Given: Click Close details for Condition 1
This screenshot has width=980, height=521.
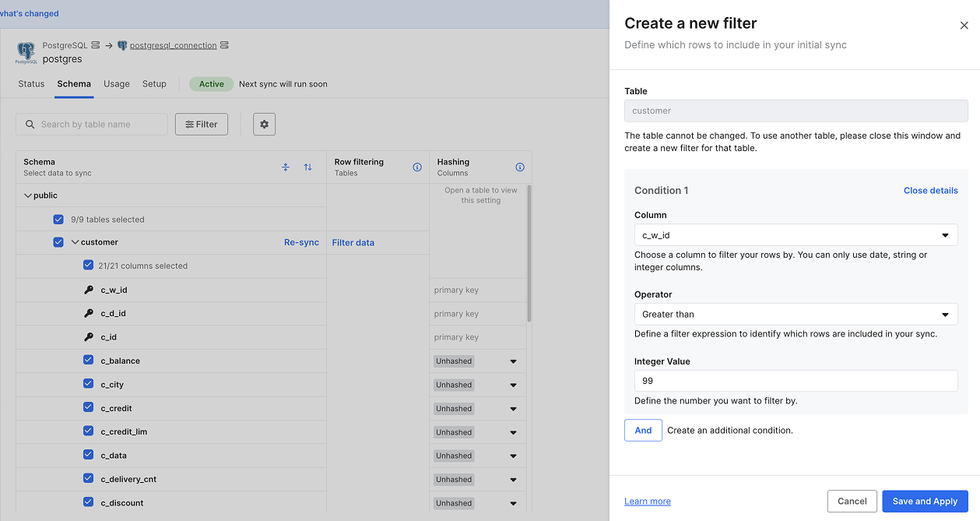Looking at the screenshot, I should tap(930, 191).
